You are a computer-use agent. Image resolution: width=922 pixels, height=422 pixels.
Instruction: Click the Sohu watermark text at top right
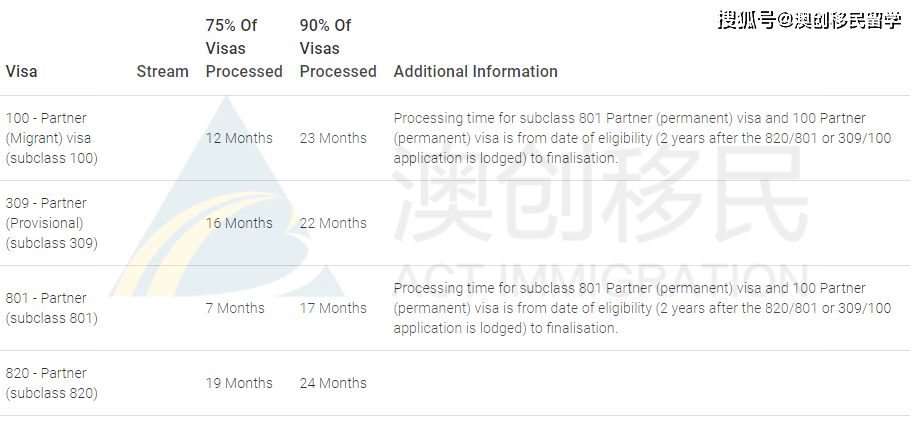click(x=810, y=21)
